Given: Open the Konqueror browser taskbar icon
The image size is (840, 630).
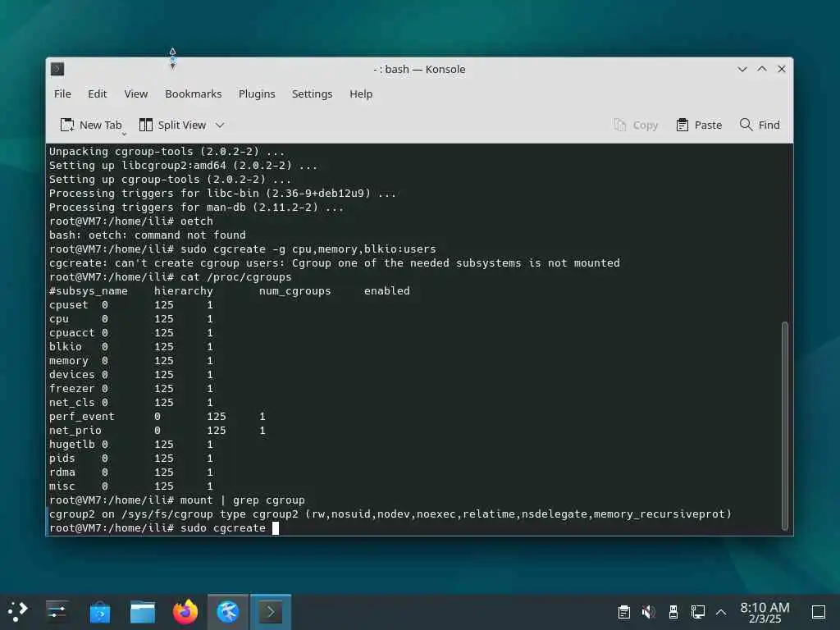Looking at the screenshot, I should tap(228, 612).
